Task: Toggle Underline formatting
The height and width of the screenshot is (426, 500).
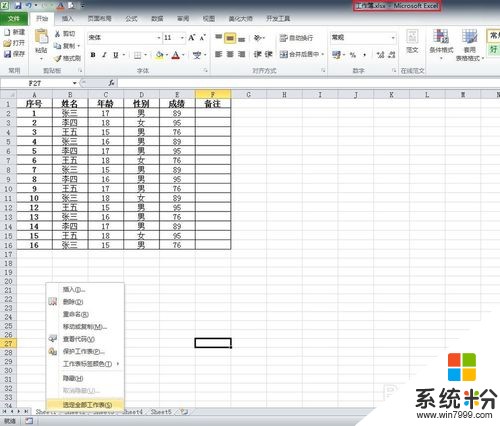Action: 116,55
